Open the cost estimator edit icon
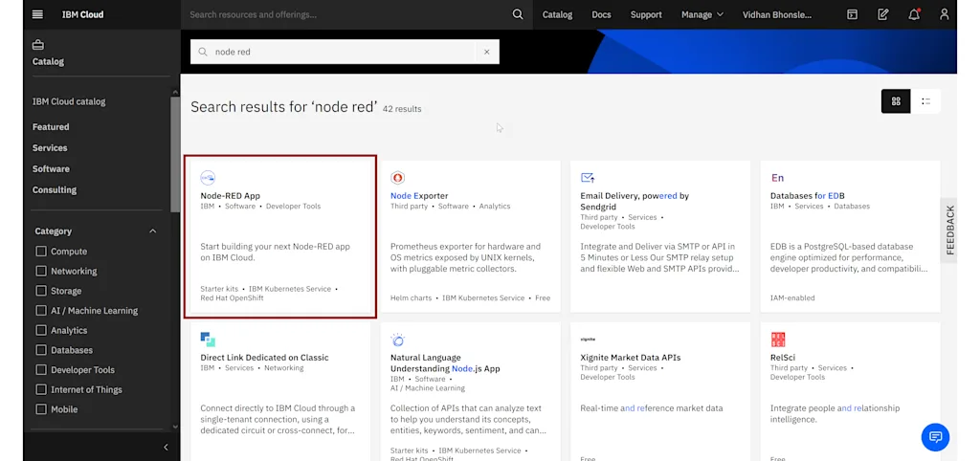The width and height of the screenshot is (980, 461). [882, 14]
